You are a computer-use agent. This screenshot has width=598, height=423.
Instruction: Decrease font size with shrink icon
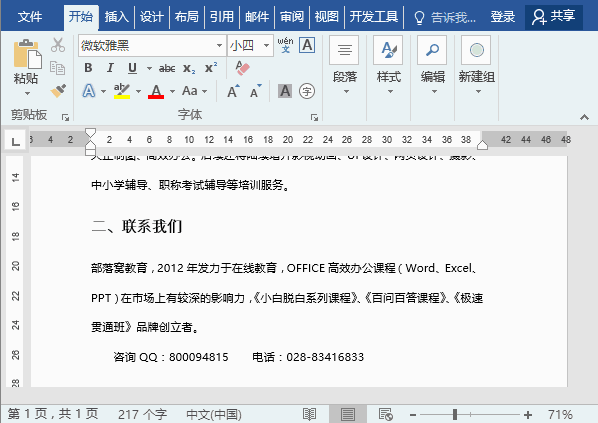(256, 91)
